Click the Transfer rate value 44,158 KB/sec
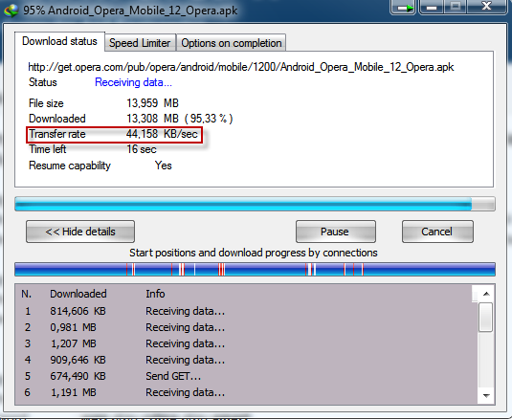This screenshot has width=512, height=420. coord(162,134)
